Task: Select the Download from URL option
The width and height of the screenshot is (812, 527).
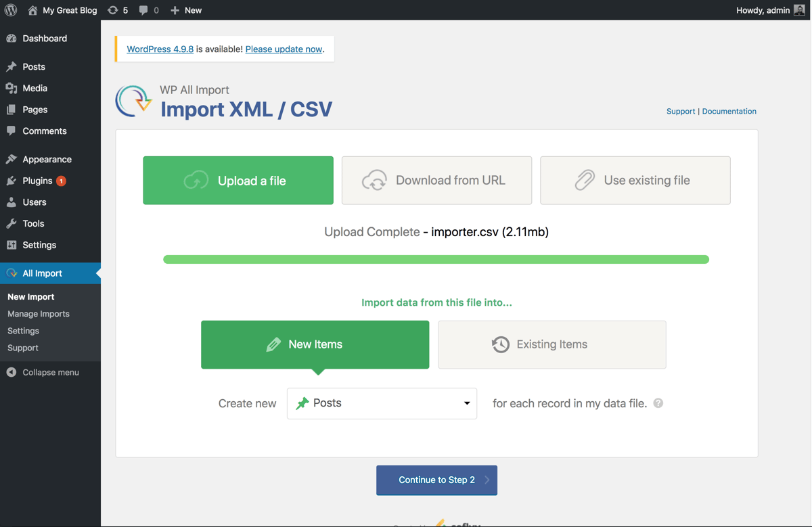Action: tap(436, 180)
